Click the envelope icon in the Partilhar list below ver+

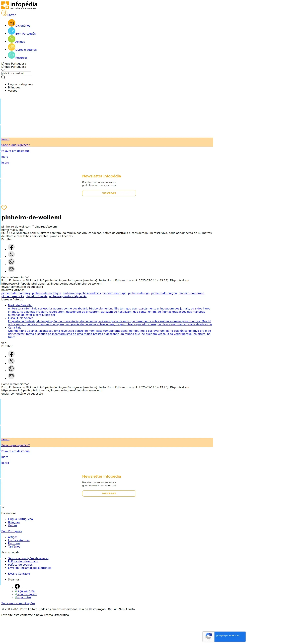[x=11, y=376]
